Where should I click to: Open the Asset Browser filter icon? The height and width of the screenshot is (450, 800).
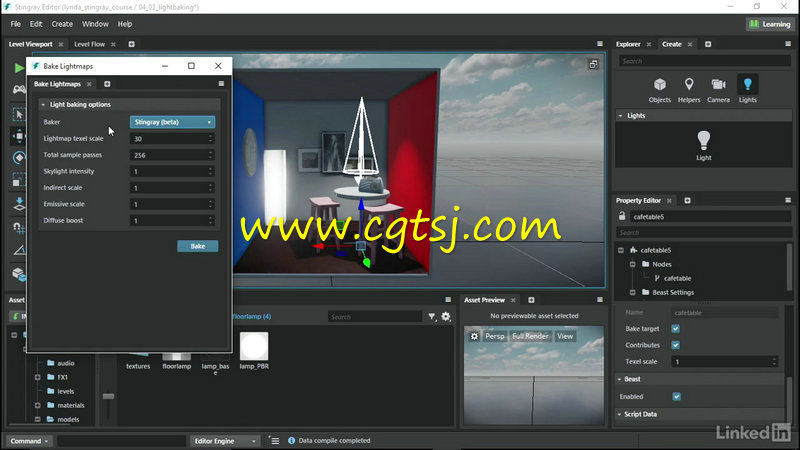click(432, 317)
